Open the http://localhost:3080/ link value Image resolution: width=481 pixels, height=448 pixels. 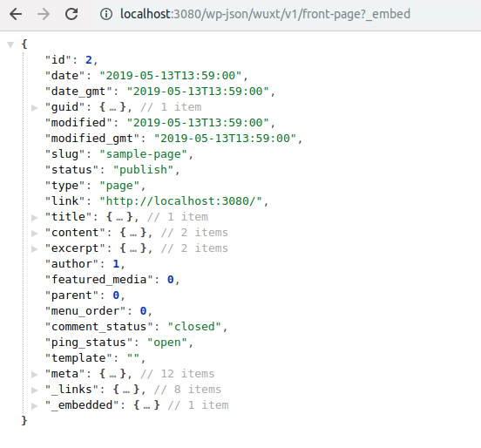coord(180,201)
